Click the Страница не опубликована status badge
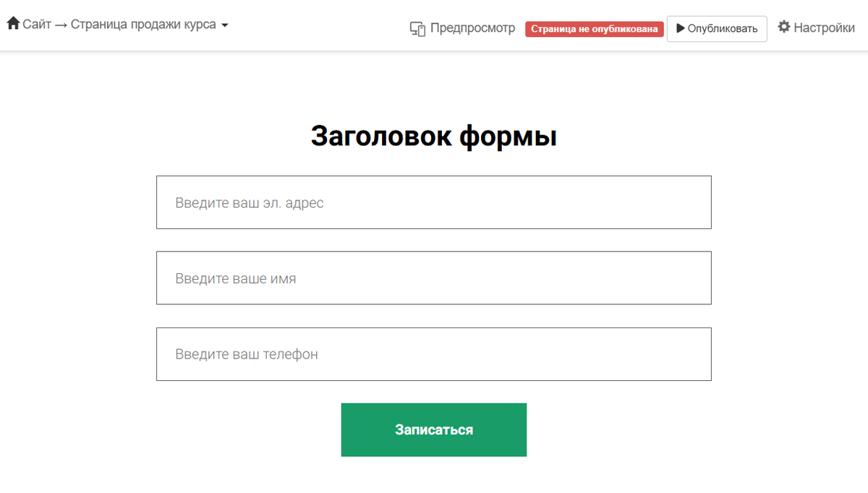The image size is (868, 493). 595,29
